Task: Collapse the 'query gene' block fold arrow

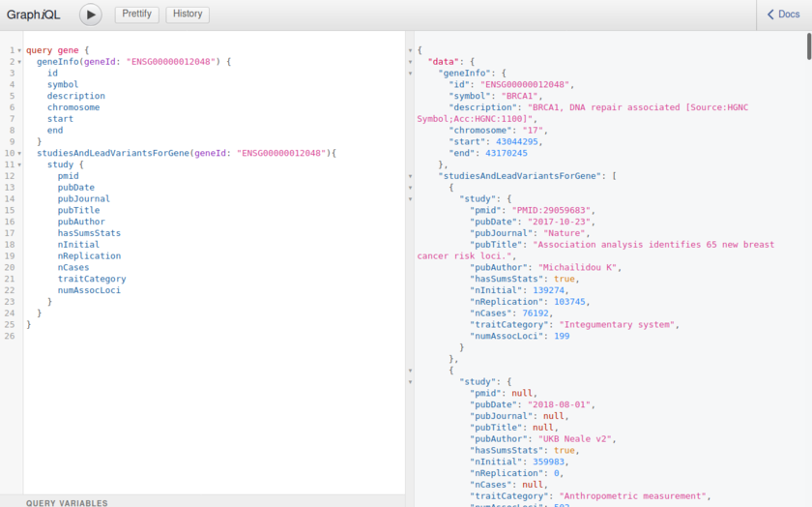Action: [19, 51]
